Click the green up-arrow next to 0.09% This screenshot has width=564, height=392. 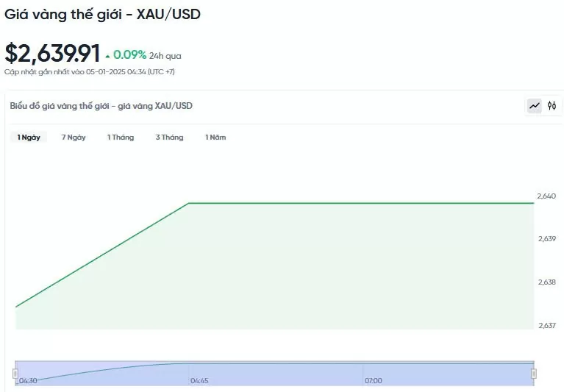point(107,57)
